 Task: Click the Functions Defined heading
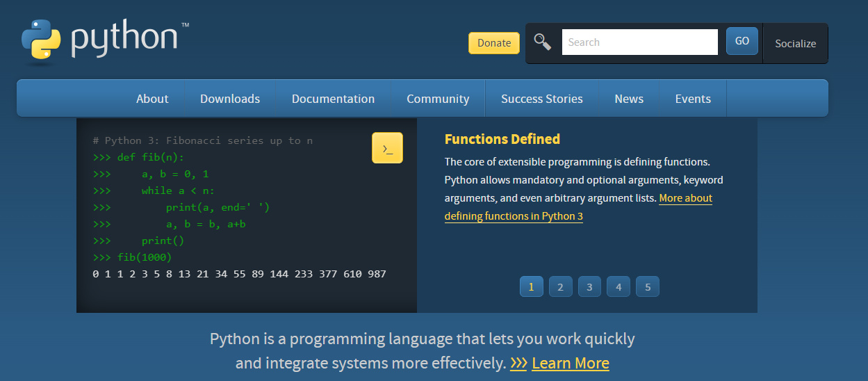click(x=502, y=139)
